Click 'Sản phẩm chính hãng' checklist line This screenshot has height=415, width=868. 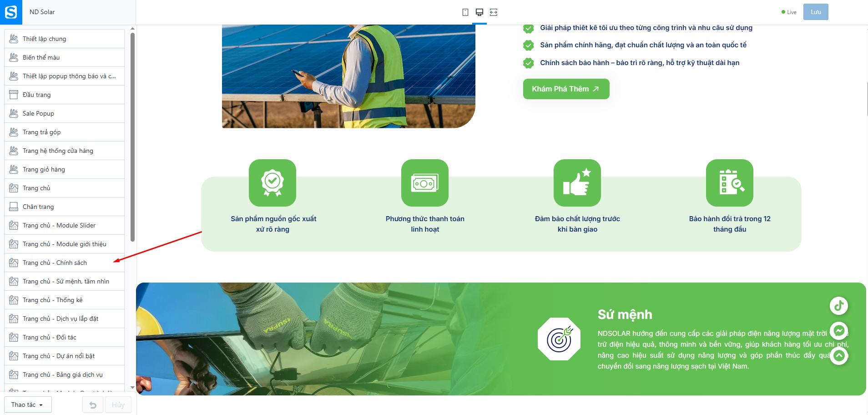coord(643,45)
